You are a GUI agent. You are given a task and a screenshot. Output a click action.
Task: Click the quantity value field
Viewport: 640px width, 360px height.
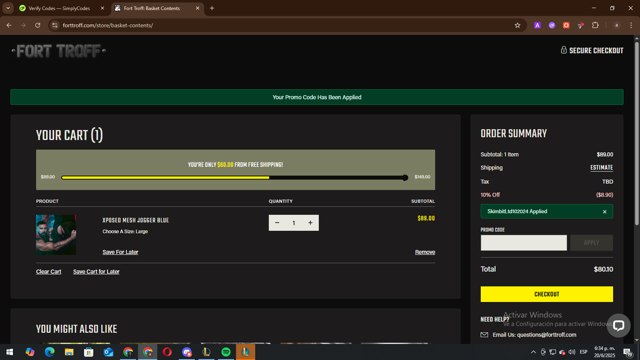tap(293, 223)
